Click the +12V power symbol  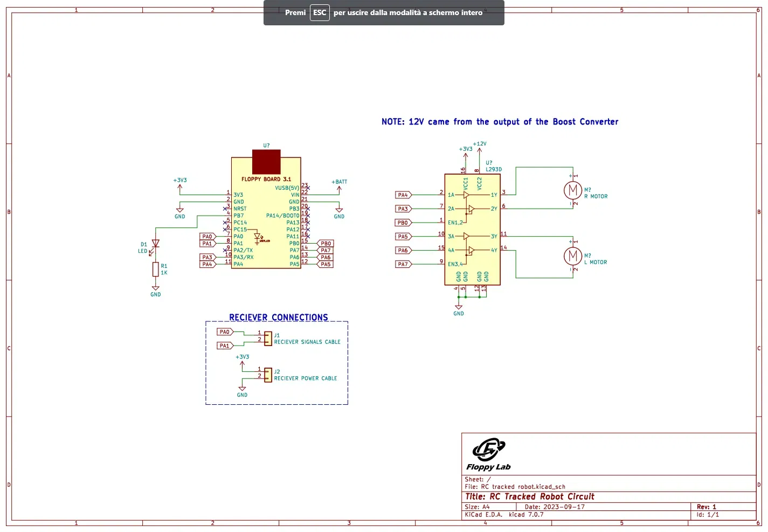pyautogui.click(x=479, y=147)
